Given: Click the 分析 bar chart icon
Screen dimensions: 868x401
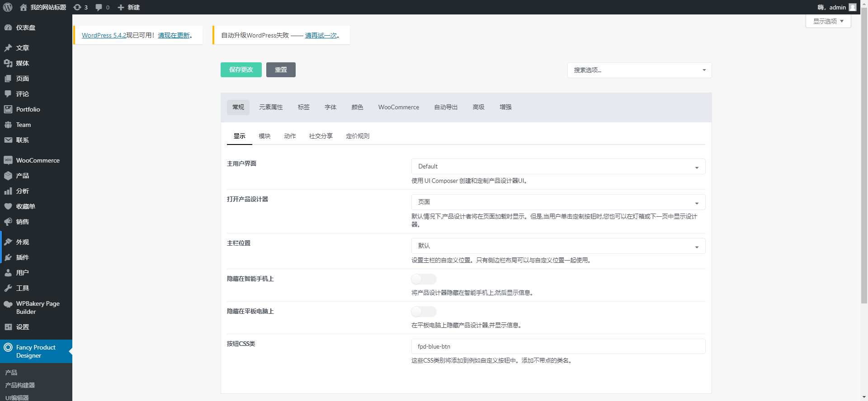Looking at the screenshot, I should click(8, 191).
